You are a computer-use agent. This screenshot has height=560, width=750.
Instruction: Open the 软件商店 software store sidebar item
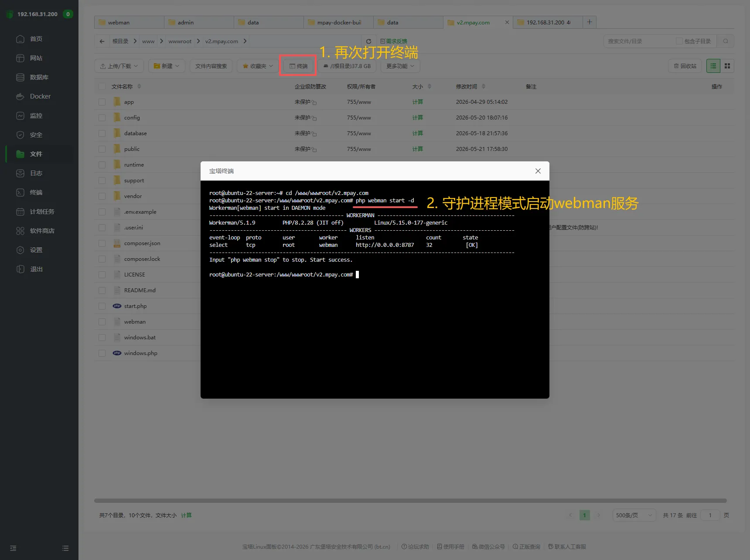(42, 231)
